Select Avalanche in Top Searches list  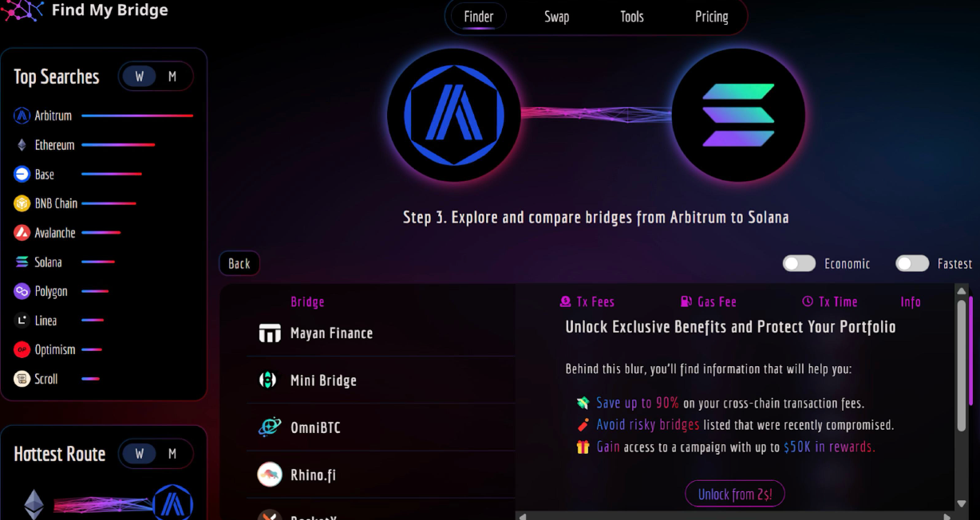pyautogui.click(x=54, y=233)
